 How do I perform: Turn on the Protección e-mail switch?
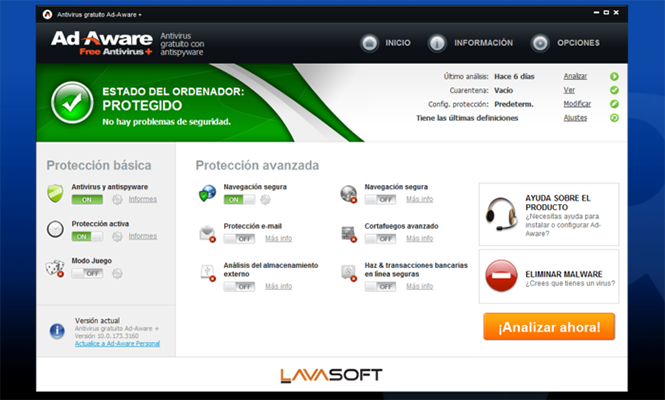[239, 239]
